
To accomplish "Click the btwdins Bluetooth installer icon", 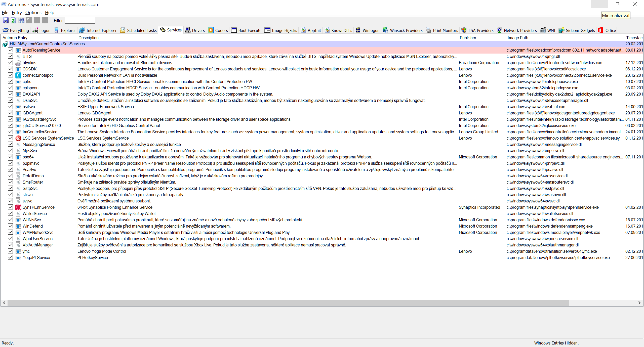I will click(x=18, y=63).
